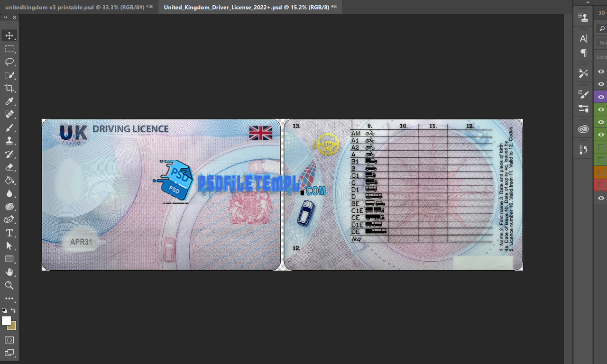Show the red-labeled hidden layer
This screenshot has width=607, height=364.
click(x=601, y=185)
